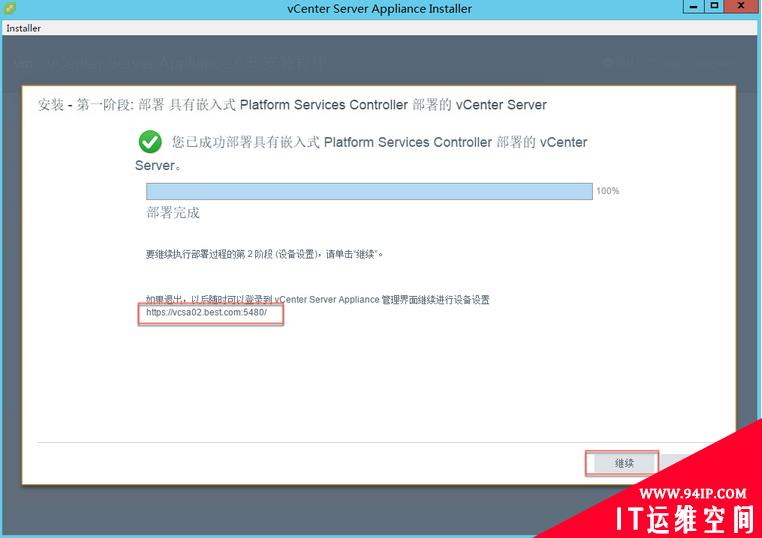Click the stage 1 installation heading text
The height and width of the screenshot is (538, 762).
pyautogui.click(x=292, y=105)
